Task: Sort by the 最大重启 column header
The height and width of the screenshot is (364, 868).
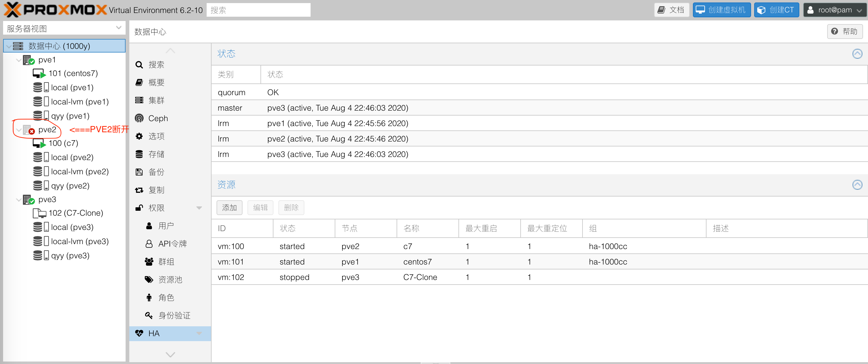Action: [490, 228]
